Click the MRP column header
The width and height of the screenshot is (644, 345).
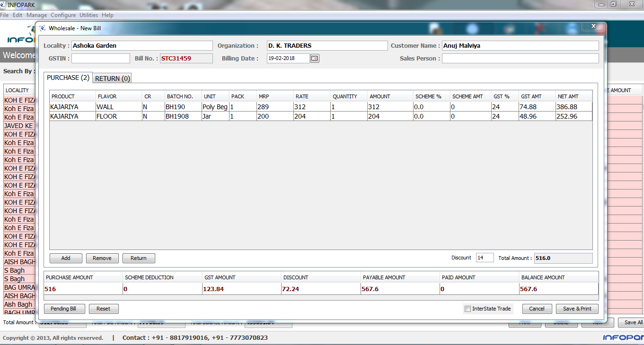[275, 96]
